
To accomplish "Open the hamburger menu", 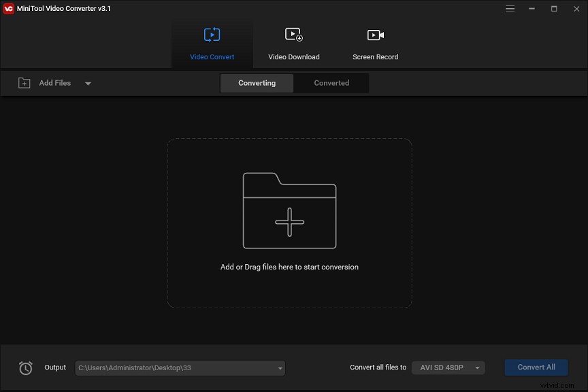I will (x=510, y=9).
